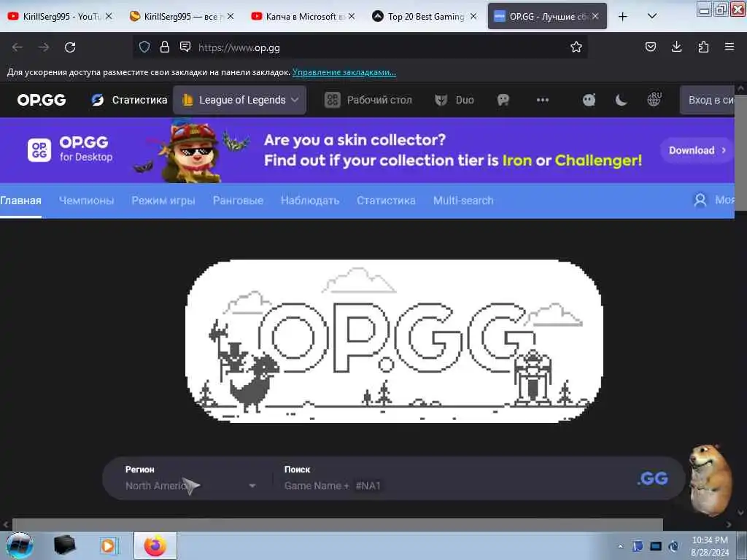
Task: Bookmark this page with the star icon
Action: coord(576,47)
